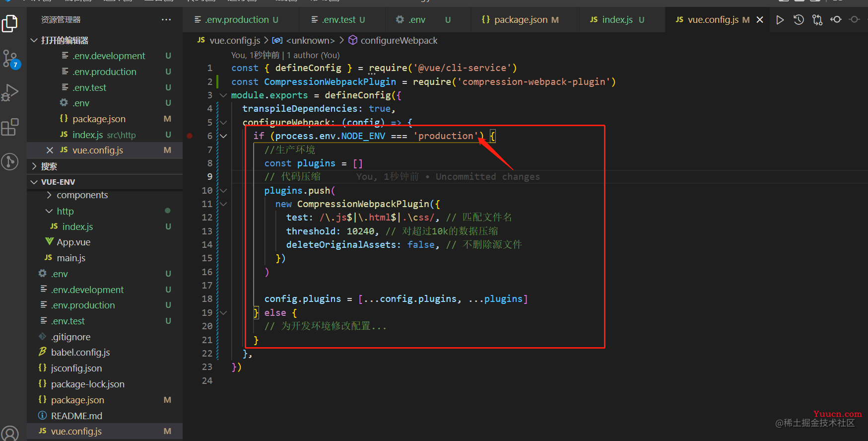Open the Git graph activity bar icon

(x=10, y=161)
